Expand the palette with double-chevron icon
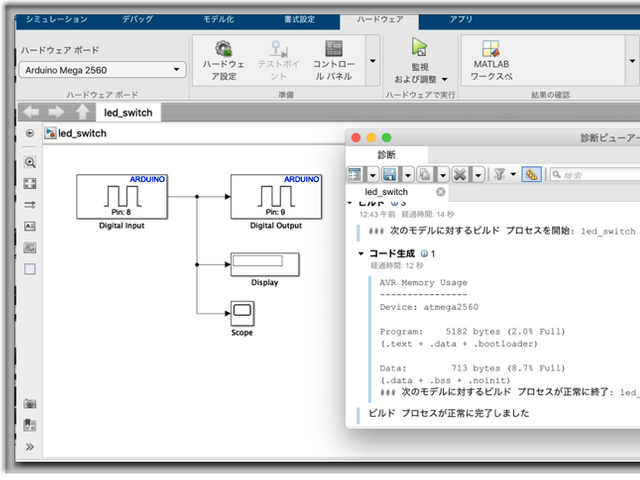This screenshot has width=640, height=480. click(x=30, y=447)
